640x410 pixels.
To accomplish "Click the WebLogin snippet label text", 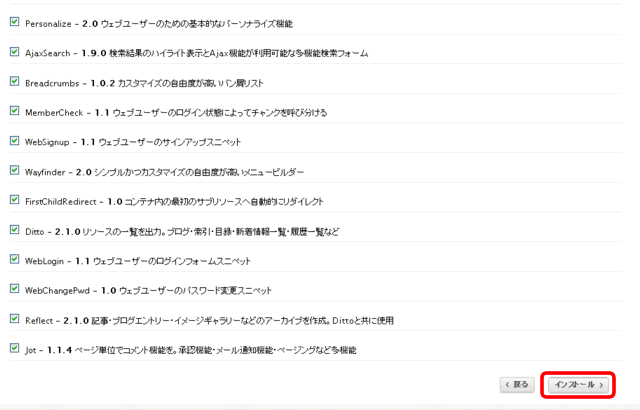I will point(138,261).
